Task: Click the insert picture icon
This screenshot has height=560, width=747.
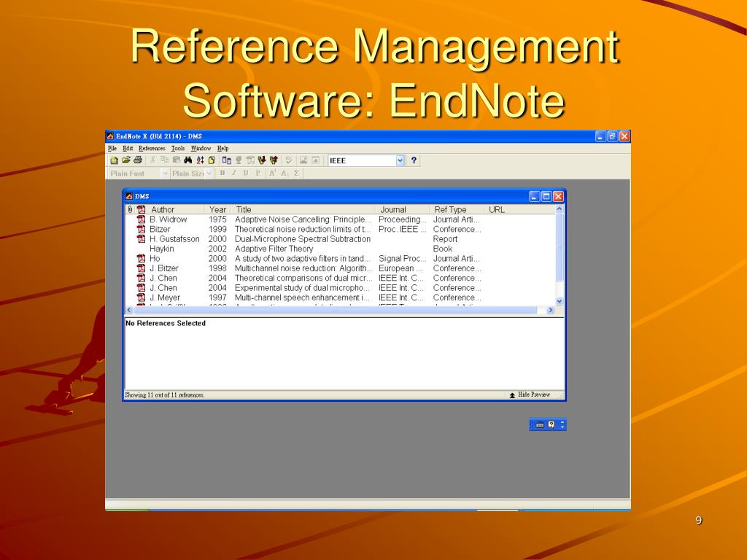Action: (303, 160)
